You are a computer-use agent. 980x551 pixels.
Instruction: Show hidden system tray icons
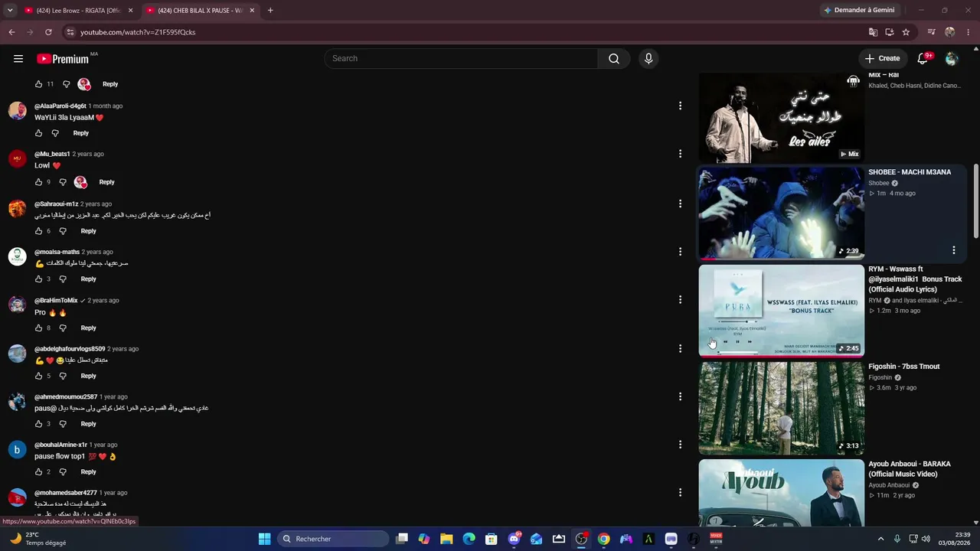pyautogui.click(x=880, y=539)
